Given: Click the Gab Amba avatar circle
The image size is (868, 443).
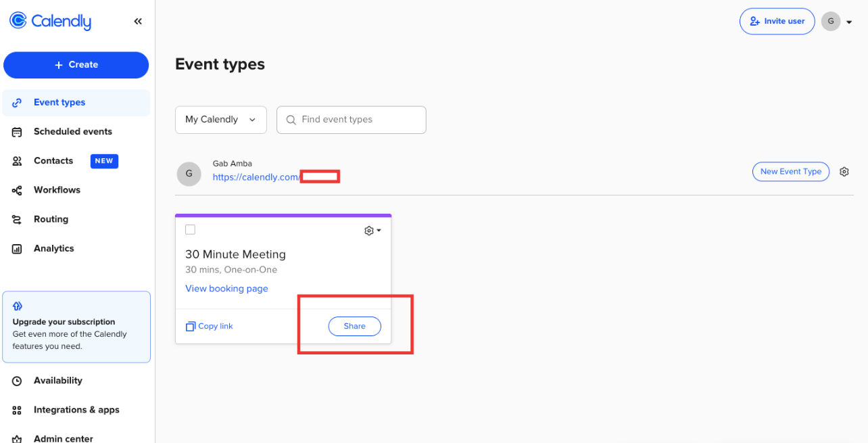Looking at the screenshot, I should pos(189,174).
